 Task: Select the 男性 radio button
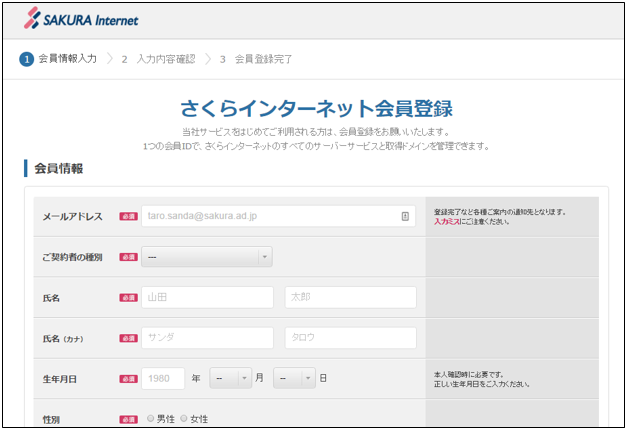(150, 418)
